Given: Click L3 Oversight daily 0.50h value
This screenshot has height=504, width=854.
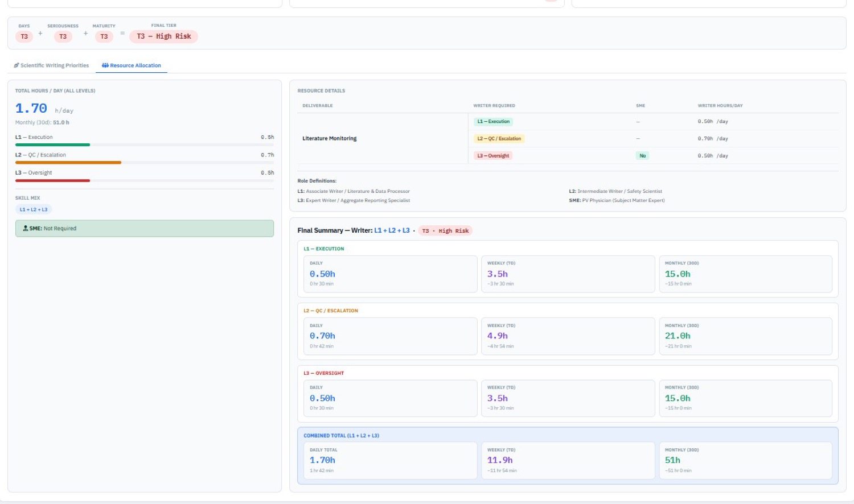Looking at the screenshot, I should pos(322,399).
